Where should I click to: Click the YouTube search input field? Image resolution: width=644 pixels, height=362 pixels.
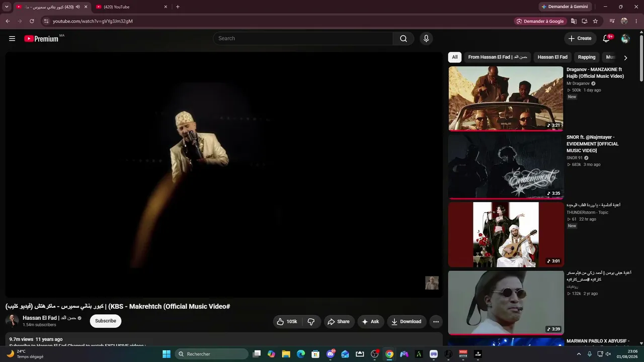(x=303, y=39)
